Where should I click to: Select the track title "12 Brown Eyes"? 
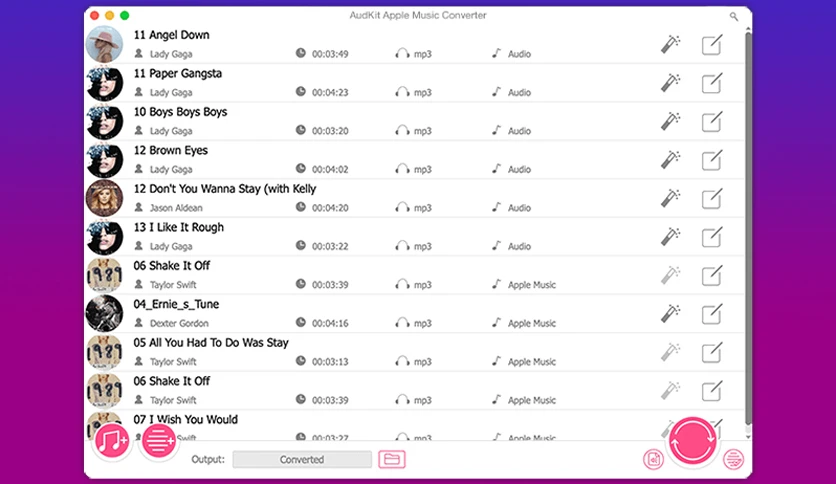click(171, 150)
